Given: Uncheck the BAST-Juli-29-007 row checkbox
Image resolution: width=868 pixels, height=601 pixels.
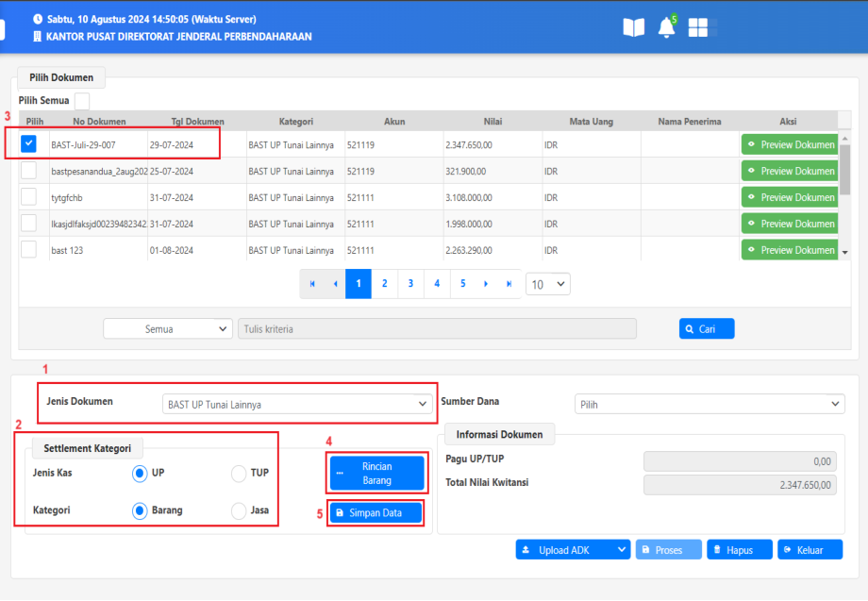Looking at the screenshot, I should point(29,144).
